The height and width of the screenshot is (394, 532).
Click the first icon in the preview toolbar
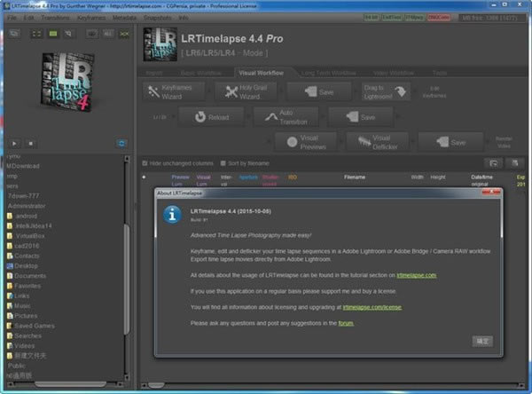tap(14, 34)
